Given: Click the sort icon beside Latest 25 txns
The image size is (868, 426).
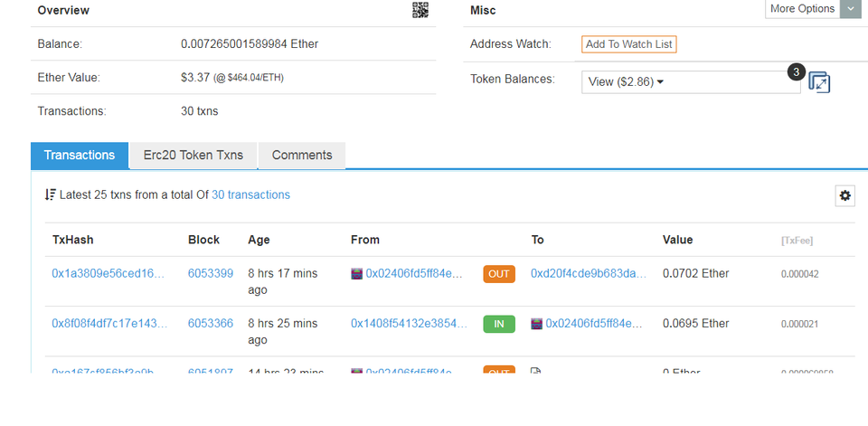Looking at the screenshot, I should (51, 194).
